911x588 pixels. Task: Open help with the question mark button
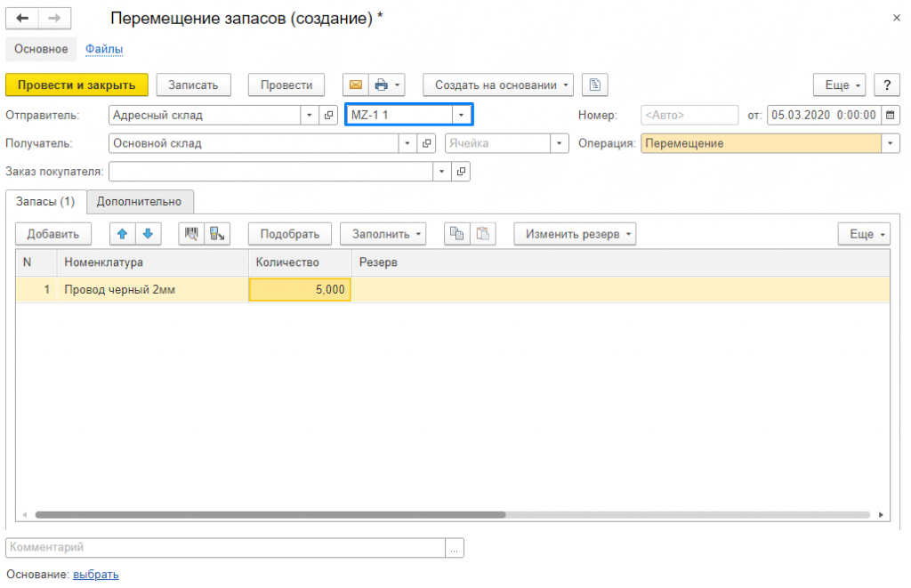pyautogui.click(x=887, y=85)
